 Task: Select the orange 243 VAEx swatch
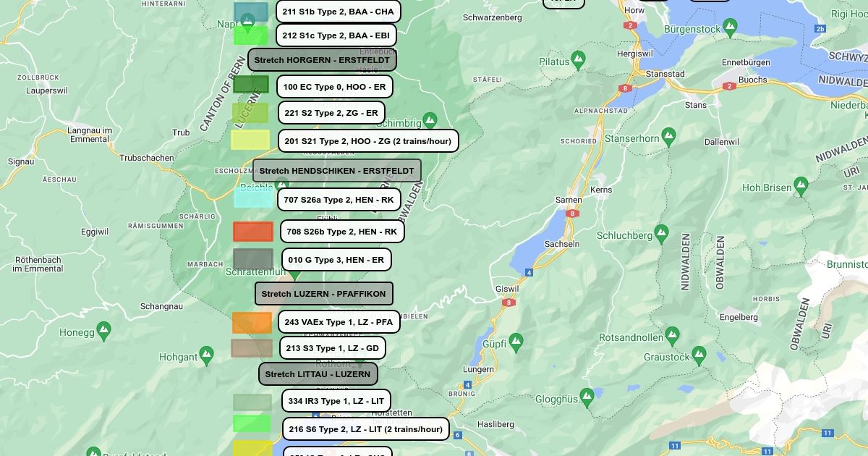[252, 323]
